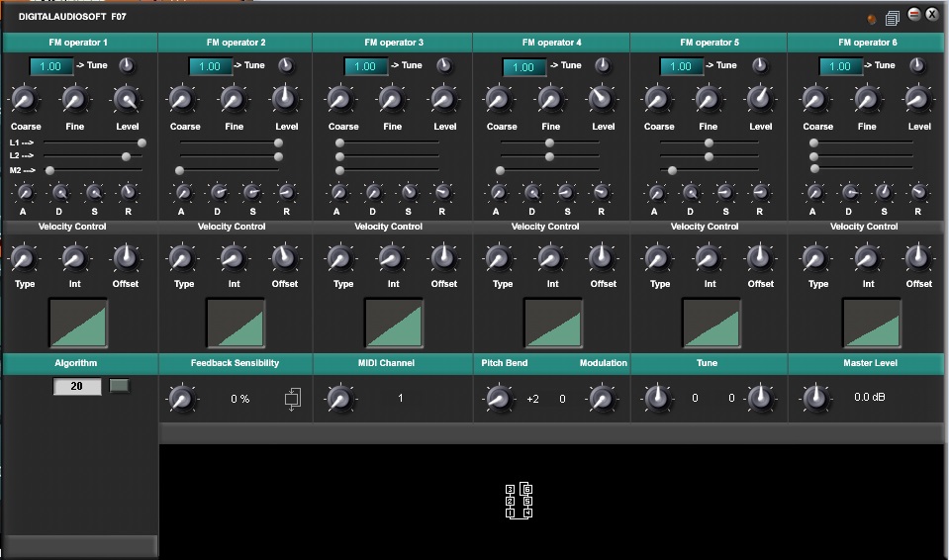Toggle the small button next to Algorithm number
The image size is (949, 560).
coord(120,386)
